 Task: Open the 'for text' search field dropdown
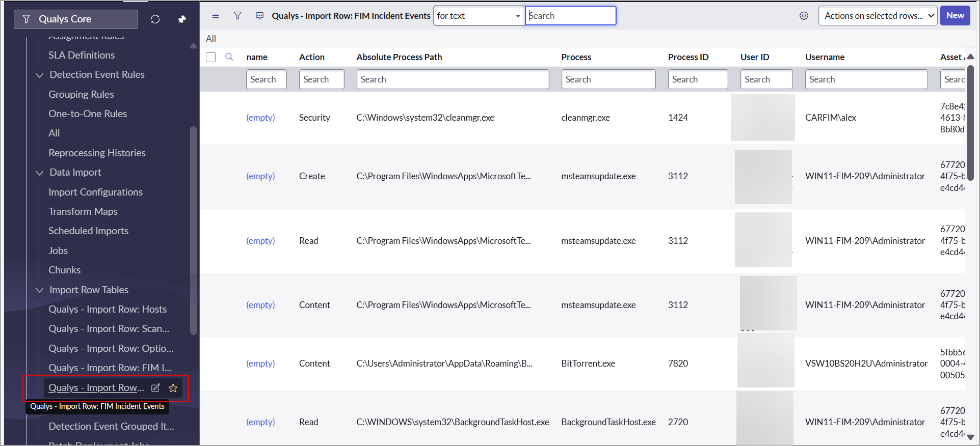tap(479, 16)
